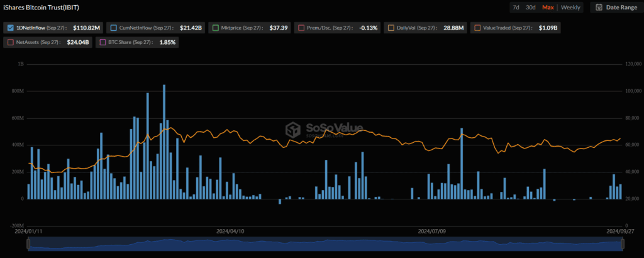The width and height of the screenshot is (644, 258).
Task: Click the 800M left axis label
Action: [18, 91]
